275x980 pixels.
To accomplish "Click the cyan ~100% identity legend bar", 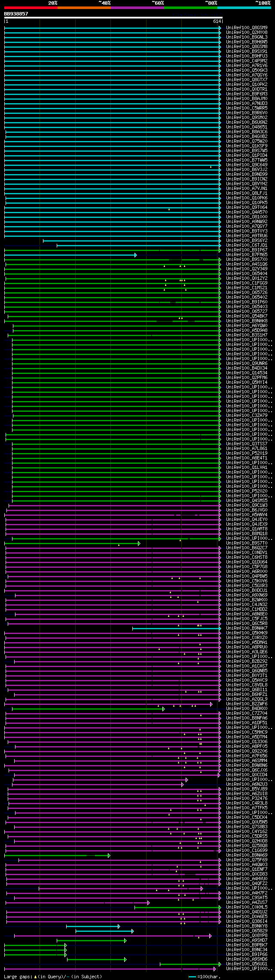I will pos(244,8).
